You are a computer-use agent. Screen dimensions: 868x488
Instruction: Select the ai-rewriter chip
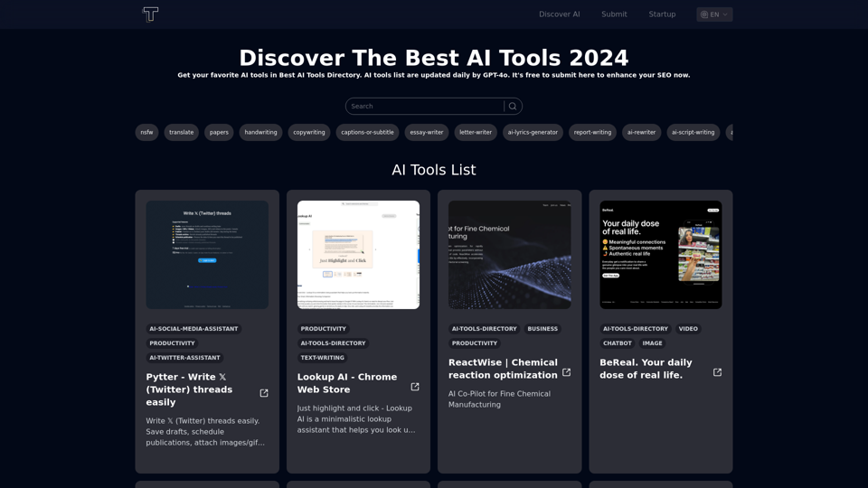click(x=642, y=132)
